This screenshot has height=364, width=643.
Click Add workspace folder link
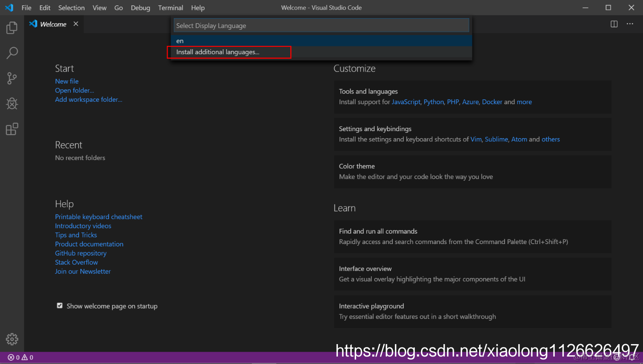tap(89, 99)
